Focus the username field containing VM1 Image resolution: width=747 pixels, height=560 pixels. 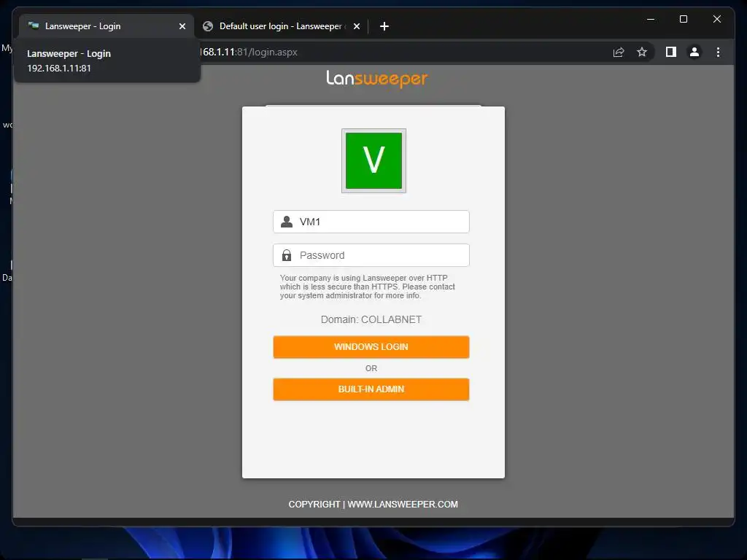tap(371, 222)
